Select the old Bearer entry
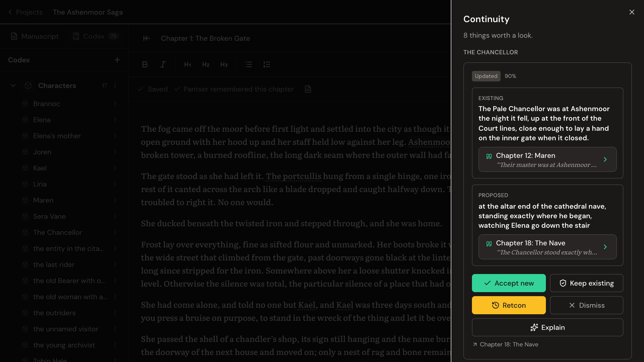The image size is (644, 362). [x=69, y=281]
